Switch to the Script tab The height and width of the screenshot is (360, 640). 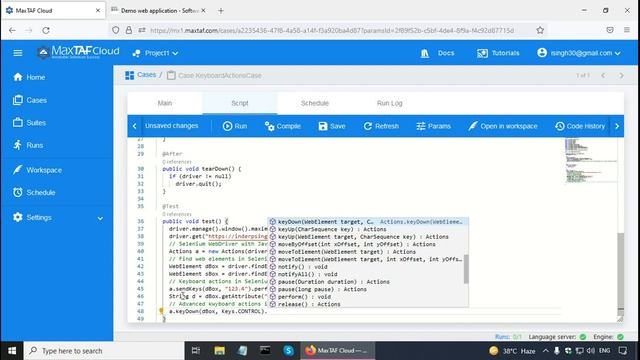click(x=240, y=103)
